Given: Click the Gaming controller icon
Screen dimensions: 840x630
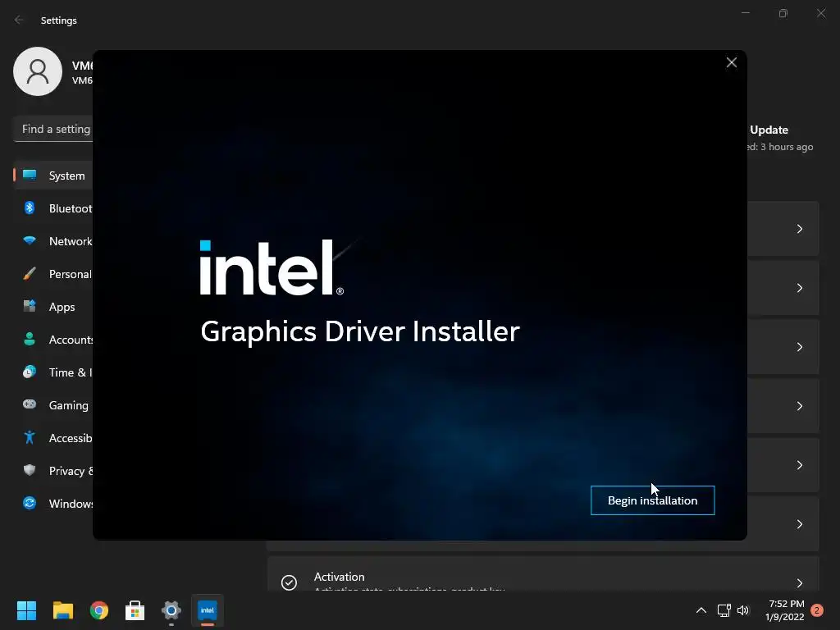Looking at the screenshot, I should tap(30, 404).
